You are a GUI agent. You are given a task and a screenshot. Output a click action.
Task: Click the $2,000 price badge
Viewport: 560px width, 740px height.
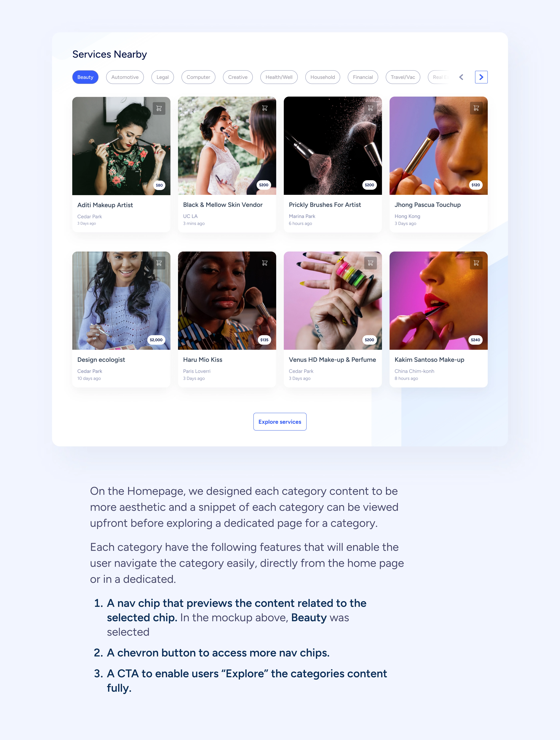tap(156, 340)
